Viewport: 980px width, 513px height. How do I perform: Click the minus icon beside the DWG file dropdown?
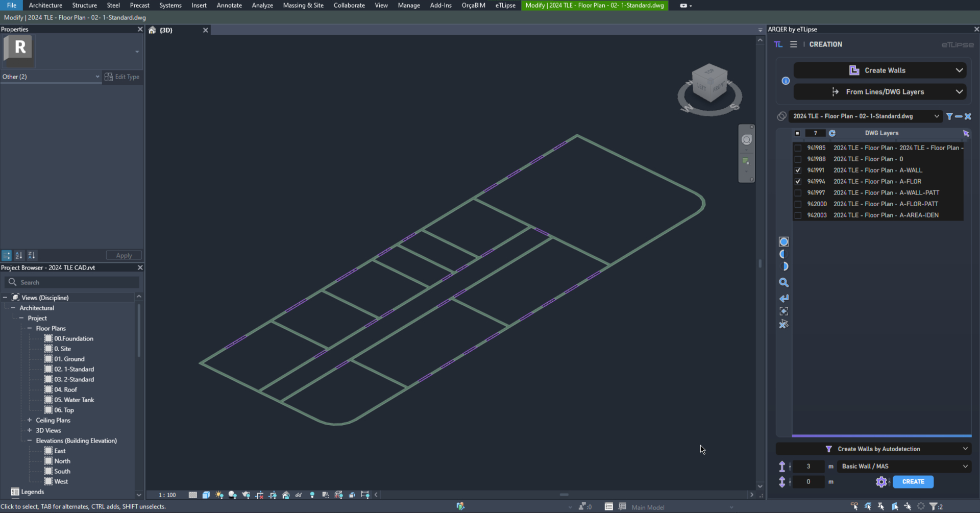click(x=959, y=116)
